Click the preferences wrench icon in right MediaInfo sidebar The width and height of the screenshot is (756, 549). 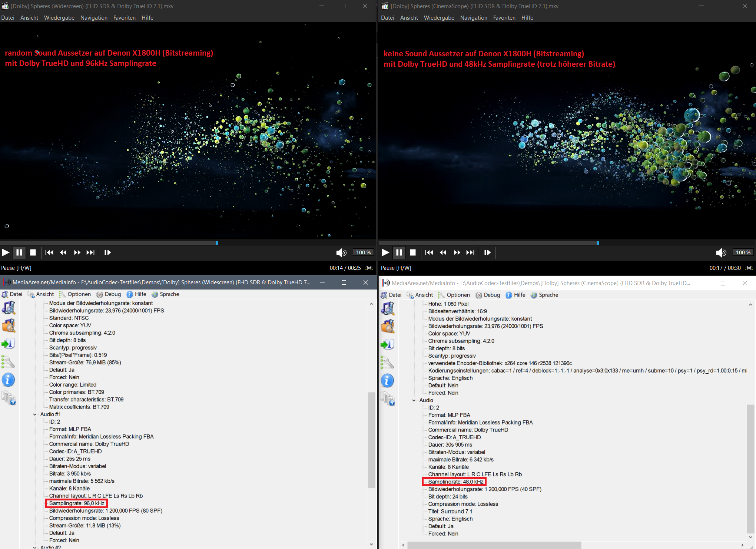387,362
